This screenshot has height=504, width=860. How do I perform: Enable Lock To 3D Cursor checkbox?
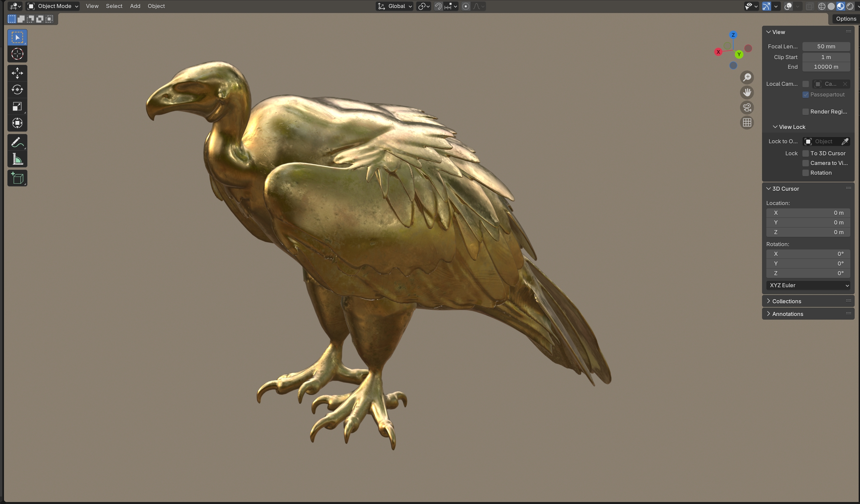(805, 153)
